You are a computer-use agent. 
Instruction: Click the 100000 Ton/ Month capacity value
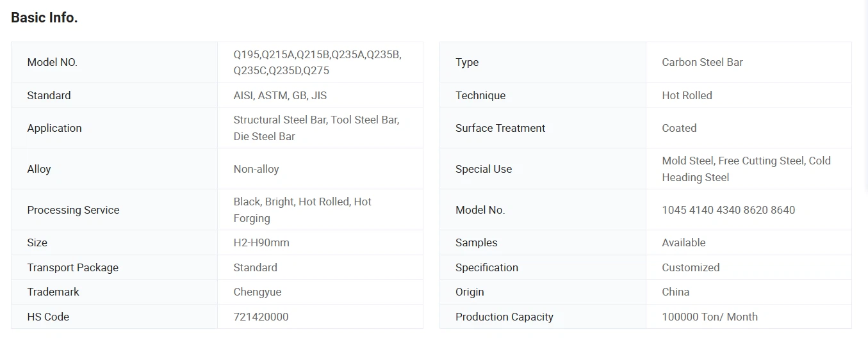pos(710,317)
